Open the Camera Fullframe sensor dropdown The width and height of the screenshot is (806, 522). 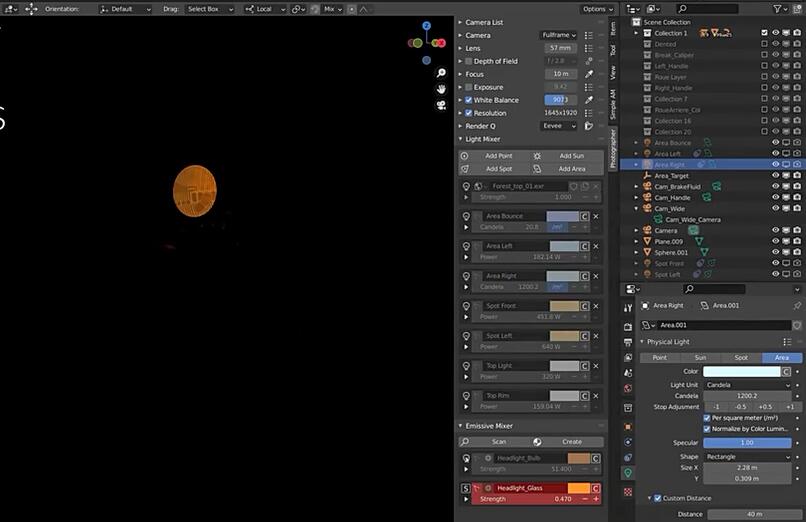click(559, 35)
